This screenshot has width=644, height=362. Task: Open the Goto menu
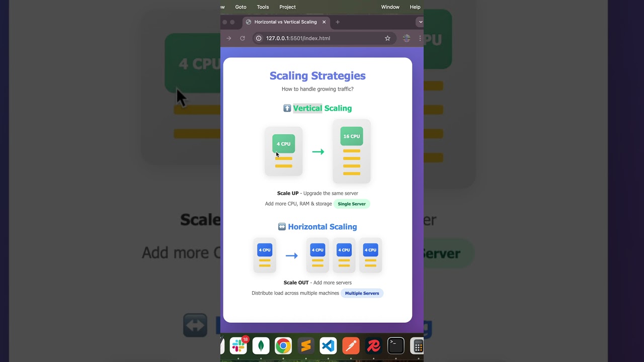[240, 7]
